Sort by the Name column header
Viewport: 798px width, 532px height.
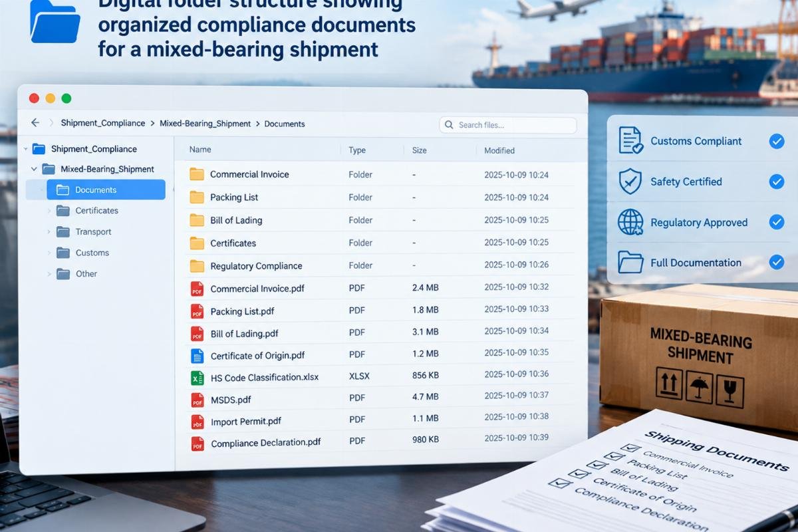click(200, 150)
